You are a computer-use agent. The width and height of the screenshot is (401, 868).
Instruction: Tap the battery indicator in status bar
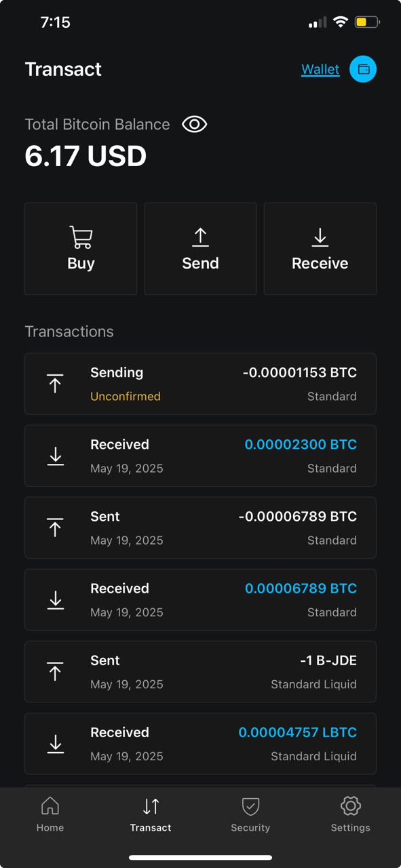coord(366,22)
